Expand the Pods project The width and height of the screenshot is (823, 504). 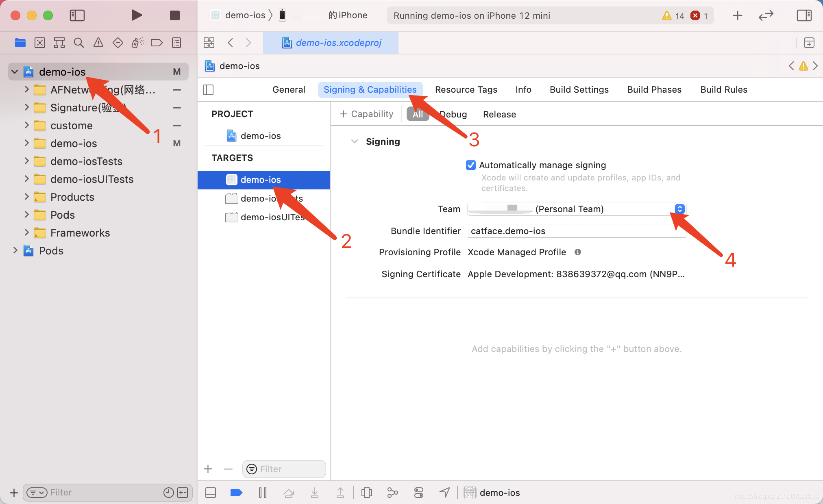(x=15, y=250)
